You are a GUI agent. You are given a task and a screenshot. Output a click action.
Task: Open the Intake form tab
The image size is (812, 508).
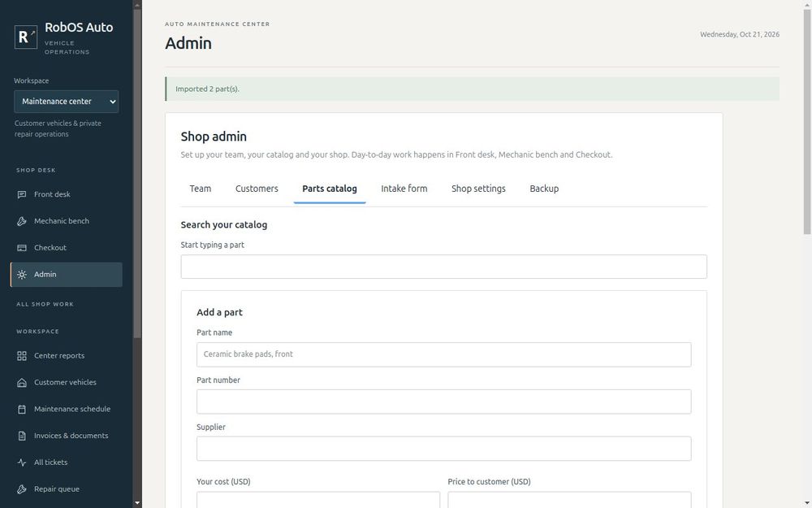[x=404, y=189]
